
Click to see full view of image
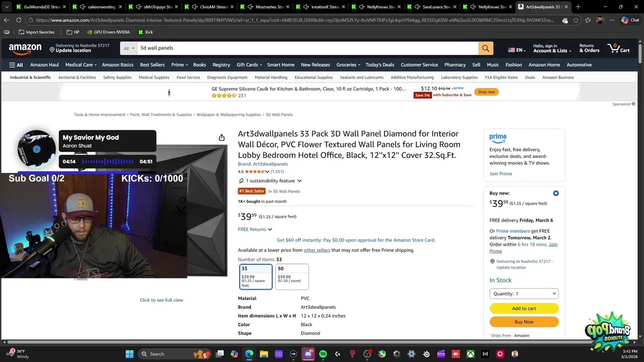162,300
